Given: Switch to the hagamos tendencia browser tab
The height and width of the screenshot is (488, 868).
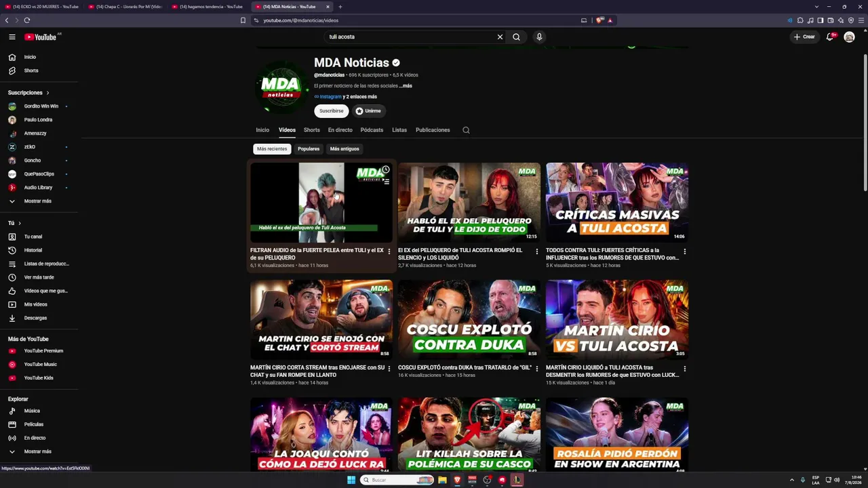Looking at the screenshot, I should coord(208,7).
